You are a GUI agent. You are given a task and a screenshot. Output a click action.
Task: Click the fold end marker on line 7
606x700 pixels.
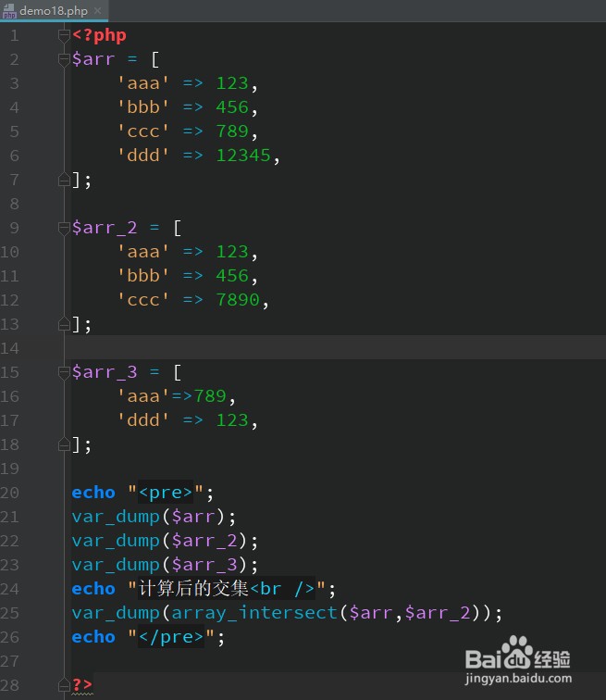pyautogui.click(x=64, y=180)
